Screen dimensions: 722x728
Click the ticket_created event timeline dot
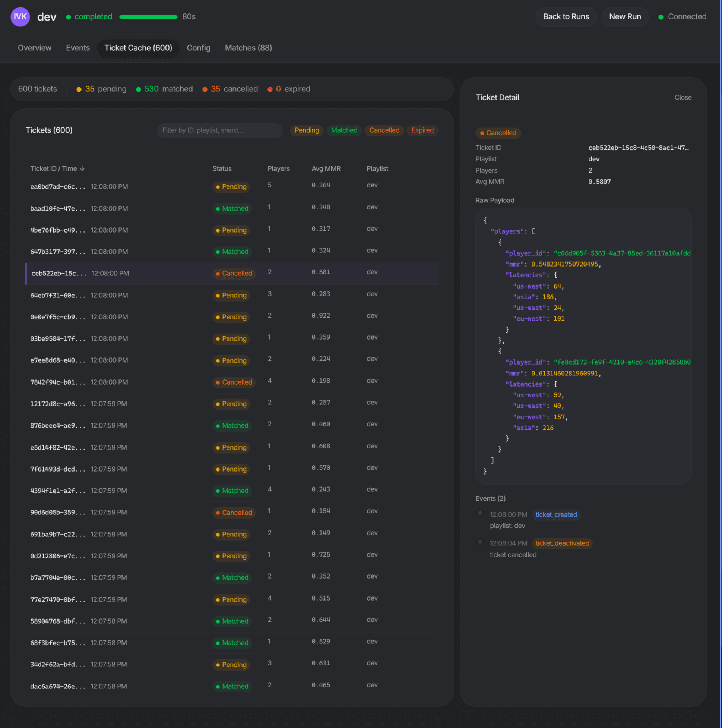[x=480, y=513]
